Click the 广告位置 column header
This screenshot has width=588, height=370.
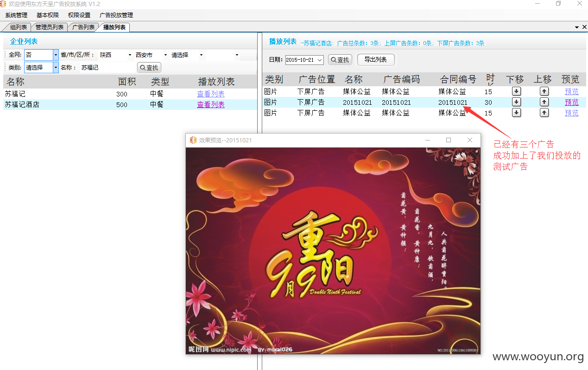[x=316, y=79]
